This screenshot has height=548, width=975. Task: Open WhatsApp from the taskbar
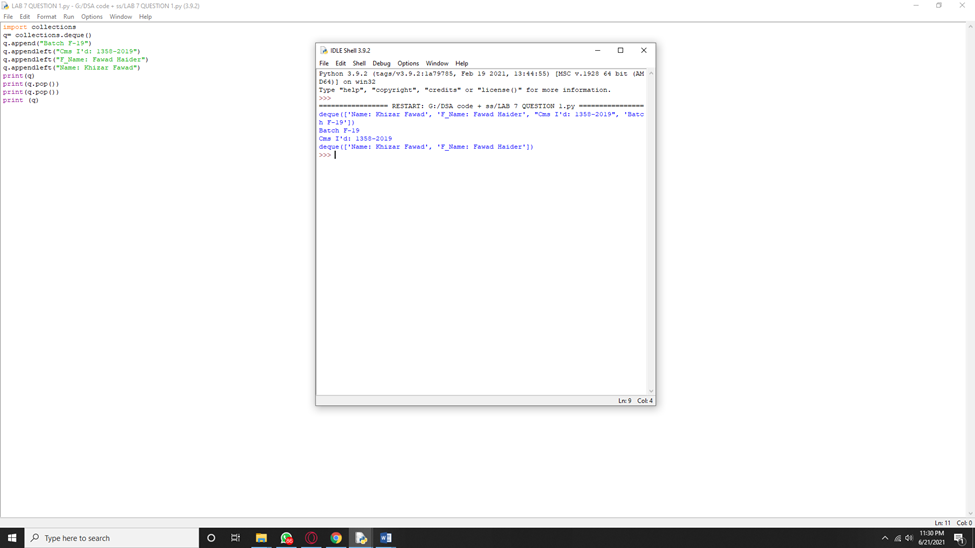[x=286, y=538]
